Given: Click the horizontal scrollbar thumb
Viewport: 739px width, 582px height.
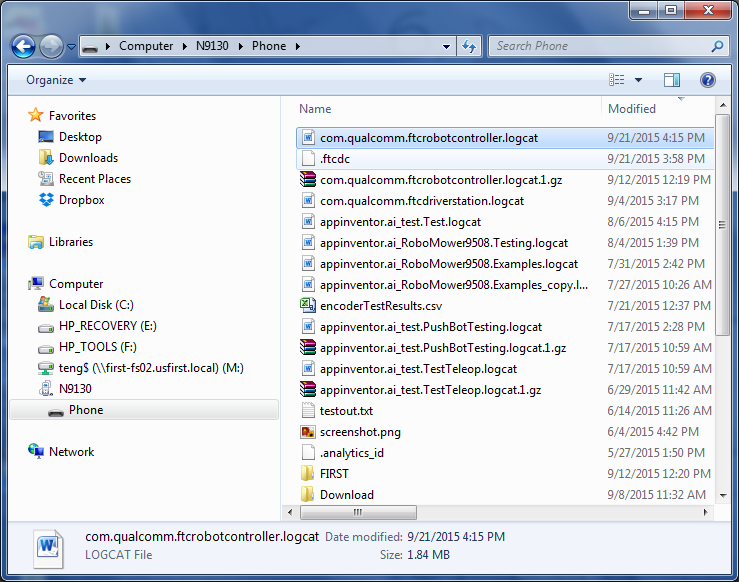Looking at the screenshot, I should (358, 512).
